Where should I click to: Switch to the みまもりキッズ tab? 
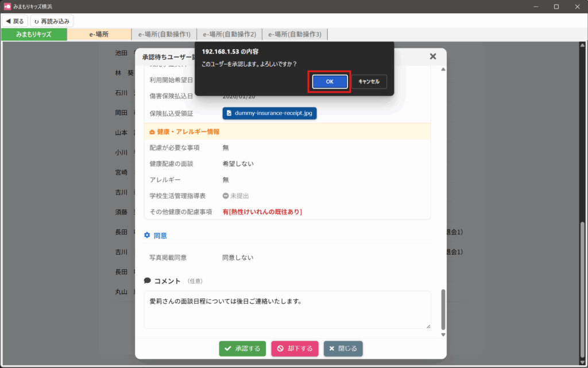click(x=34, y=34)
